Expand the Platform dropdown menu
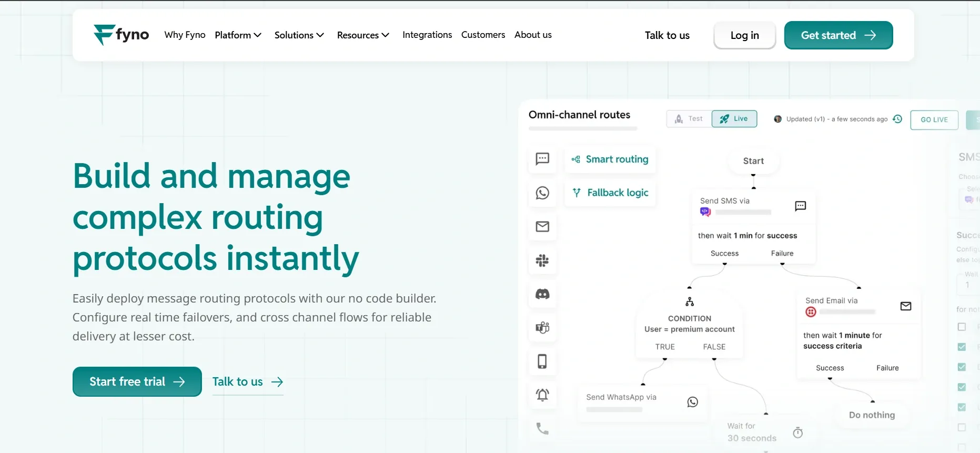Viewport: 980px width, 453px height. click(238, 35)
